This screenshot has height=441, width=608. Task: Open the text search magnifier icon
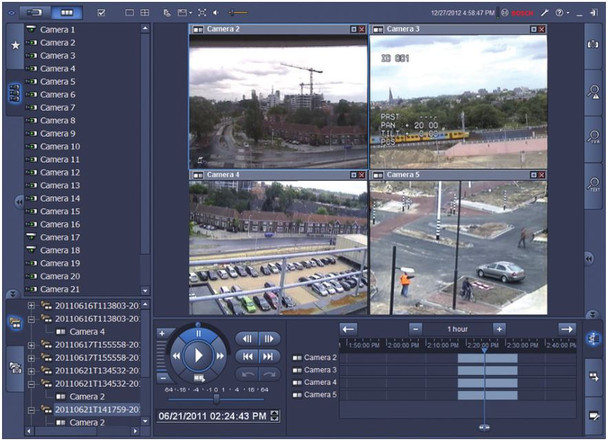[x=592, y=184]
